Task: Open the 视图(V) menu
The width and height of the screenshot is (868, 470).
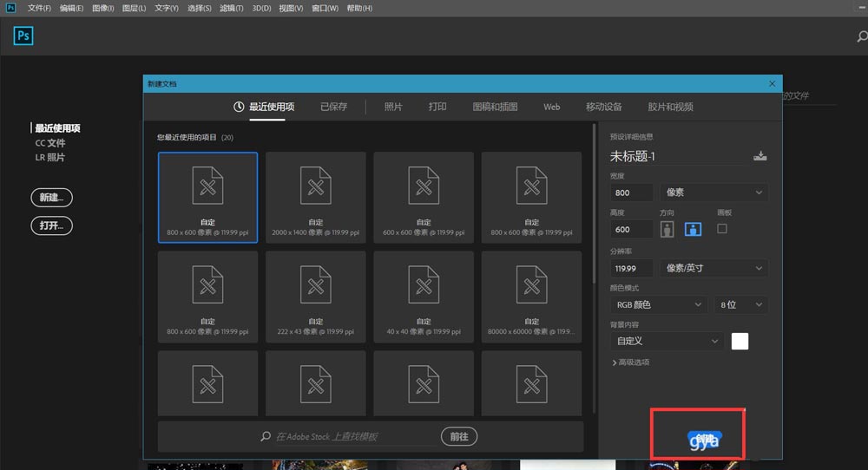Action: click(x=291, y=9)
